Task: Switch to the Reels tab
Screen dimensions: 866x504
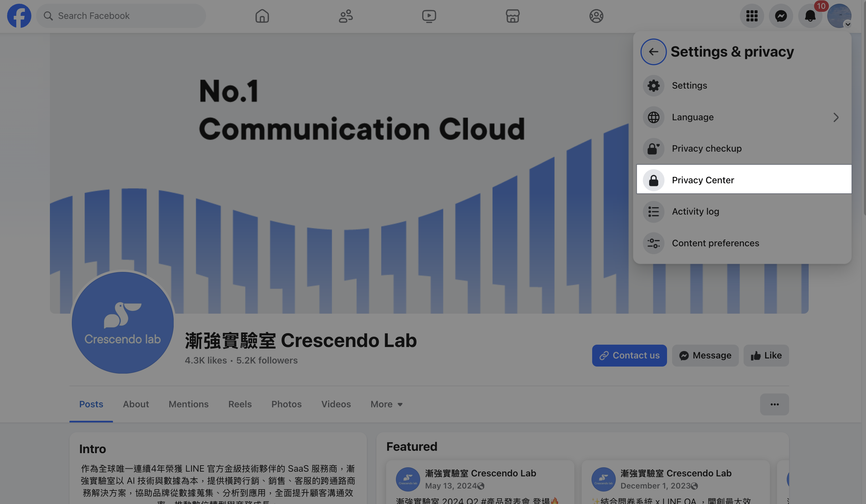Action: pos(240,404)
